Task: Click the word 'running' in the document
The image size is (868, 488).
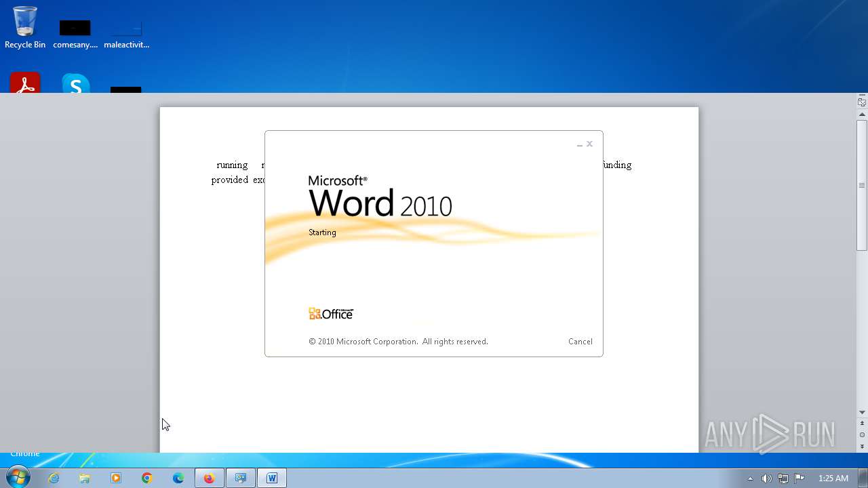Action: tap(232, 165)
